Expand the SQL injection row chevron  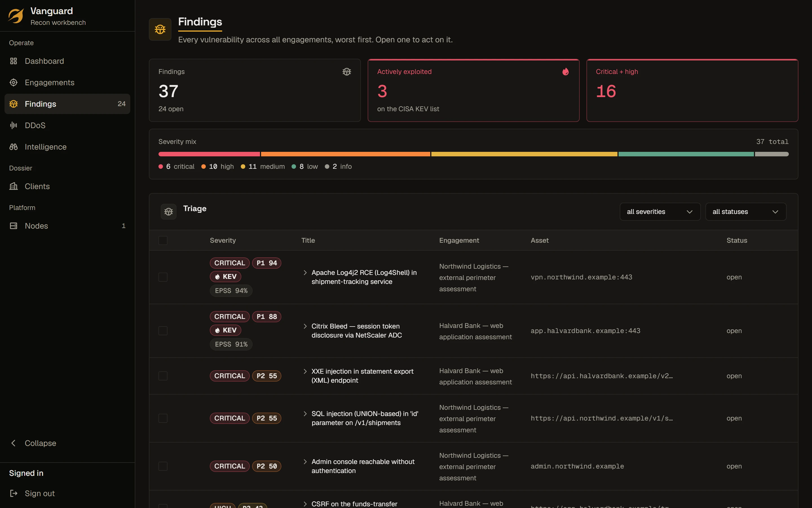305,413
